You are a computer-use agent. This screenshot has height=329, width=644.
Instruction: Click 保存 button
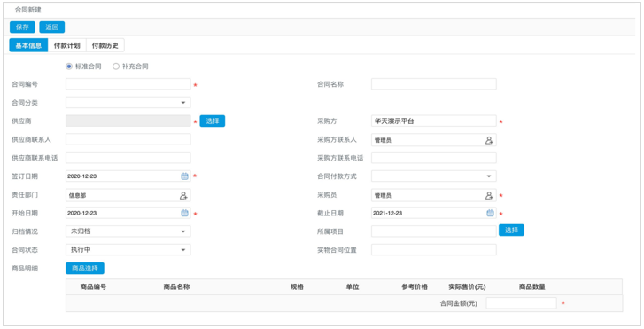click(22, 27)
